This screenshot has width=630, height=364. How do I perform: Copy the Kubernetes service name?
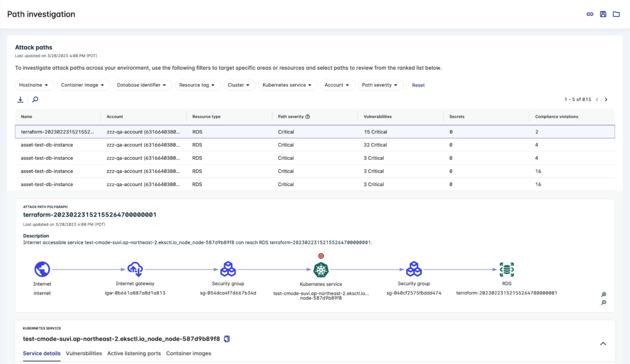(227, 339)
